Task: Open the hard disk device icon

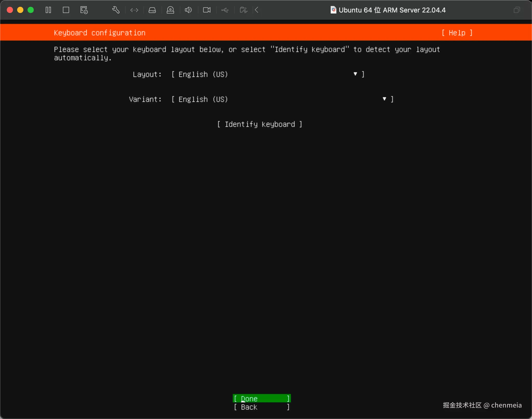Action: tap(152, 10)
